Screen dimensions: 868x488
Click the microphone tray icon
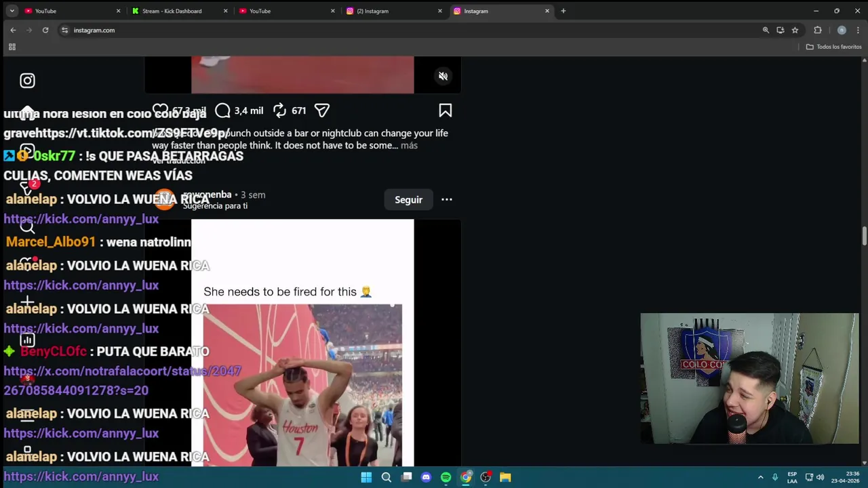[775, 477]
